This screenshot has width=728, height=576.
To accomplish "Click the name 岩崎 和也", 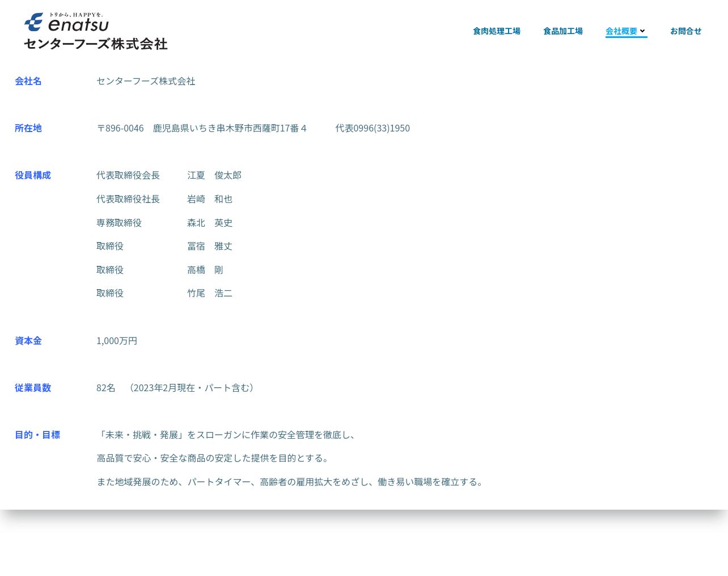I will click(x=210, y=199).
